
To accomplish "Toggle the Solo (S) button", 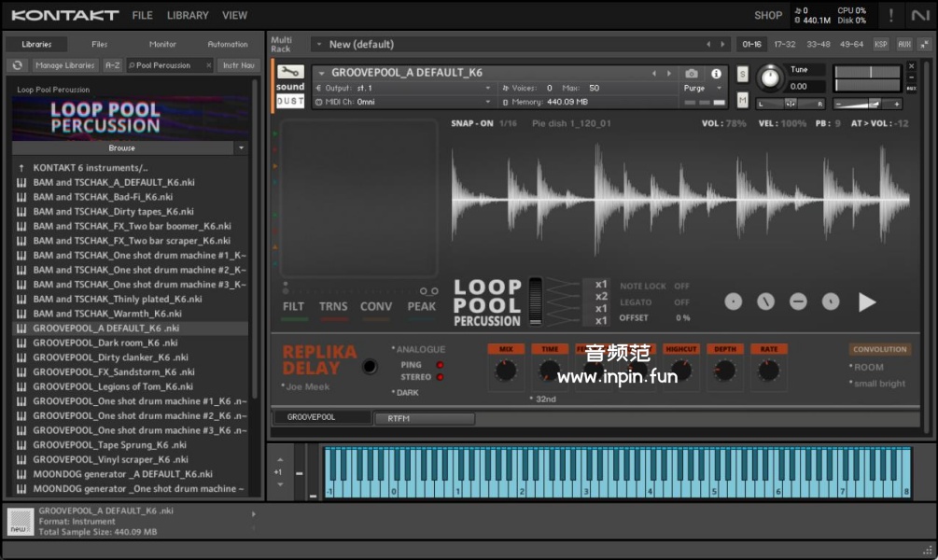I will pyautogui.click(x=743, y=75).
